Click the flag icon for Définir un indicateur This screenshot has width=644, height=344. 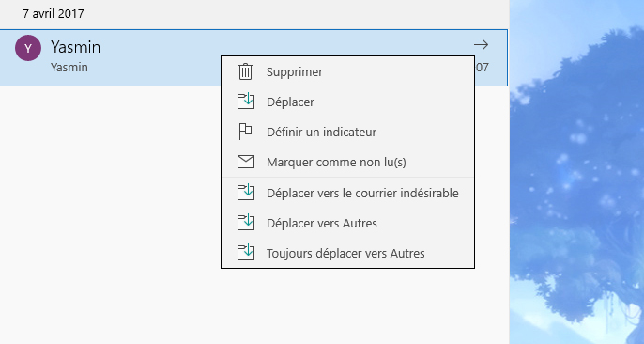[245, 132]
